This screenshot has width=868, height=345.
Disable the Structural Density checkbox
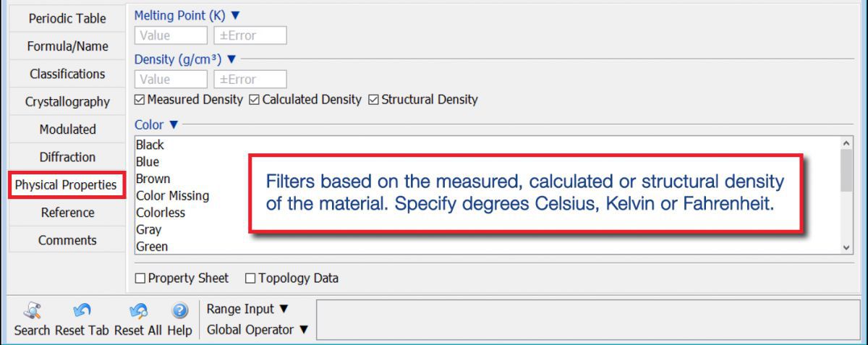click(x=373, y=100)
